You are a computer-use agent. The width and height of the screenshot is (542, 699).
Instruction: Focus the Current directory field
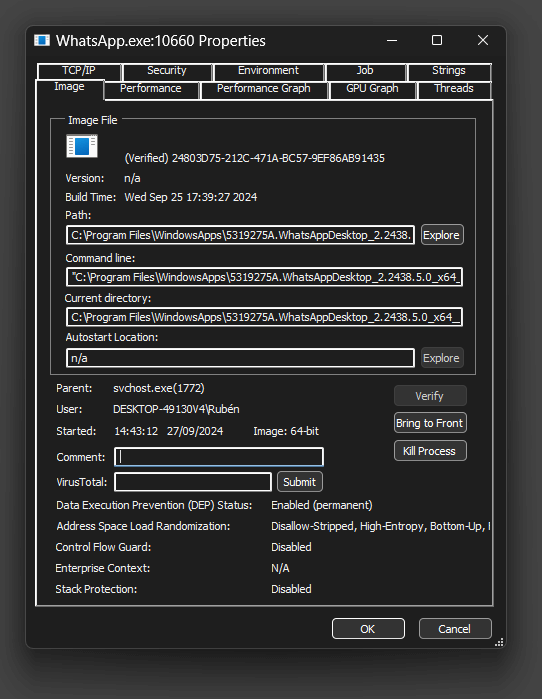pos(264,317)
